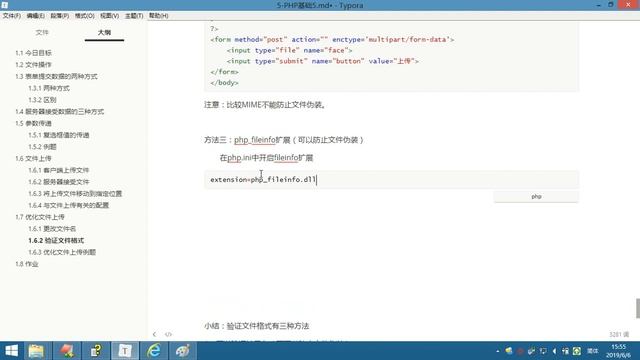The width and height of the screenshot is (640, 360).
Task: Jump to 1.8 作业 heading
Action: pos(27,264)
